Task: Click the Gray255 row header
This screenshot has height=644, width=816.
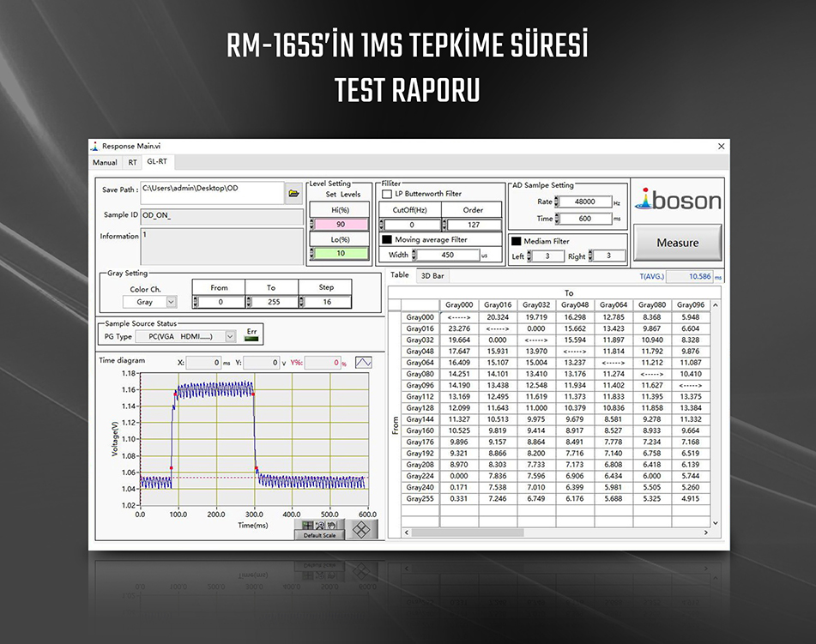Action: 420,499
